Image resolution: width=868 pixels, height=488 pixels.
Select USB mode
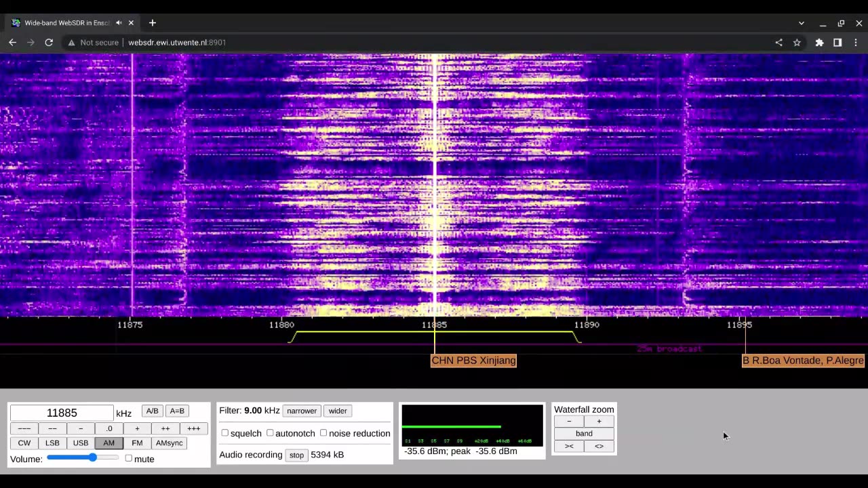click(x=81, y=443)
